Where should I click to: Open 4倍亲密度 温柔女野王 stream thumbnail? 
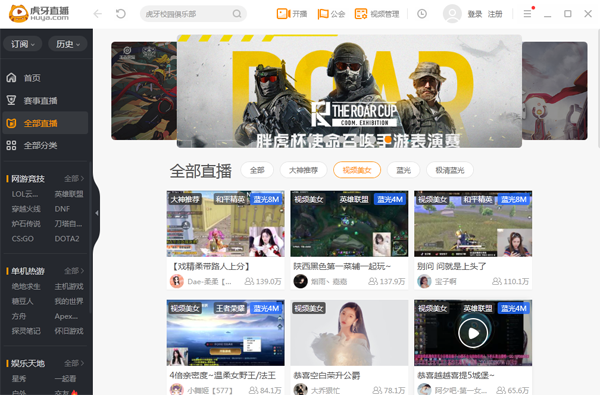click(x=225, y=333)
